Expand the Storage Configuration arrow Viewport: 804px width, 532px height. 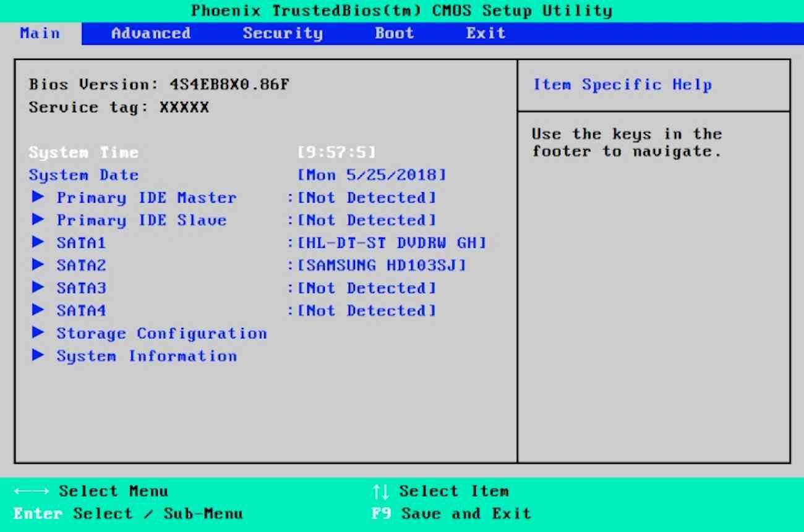tap(38, 333)
